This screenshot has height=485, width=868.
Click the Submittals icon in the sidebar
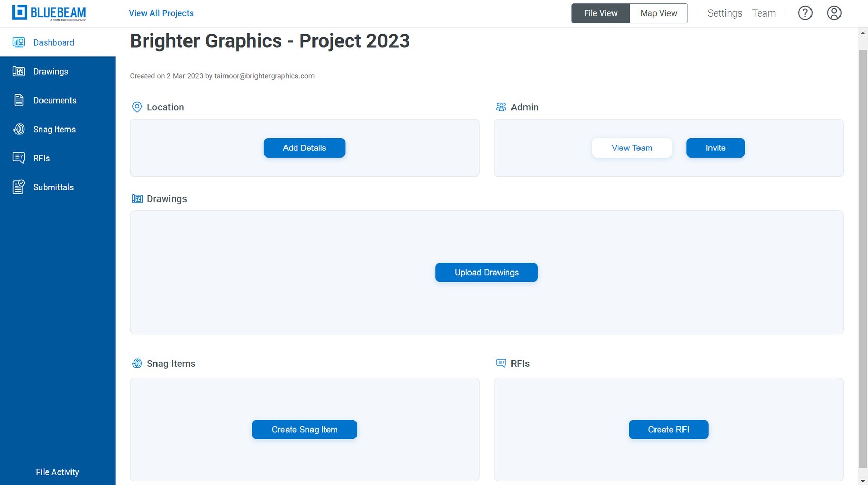coord(19,187)
